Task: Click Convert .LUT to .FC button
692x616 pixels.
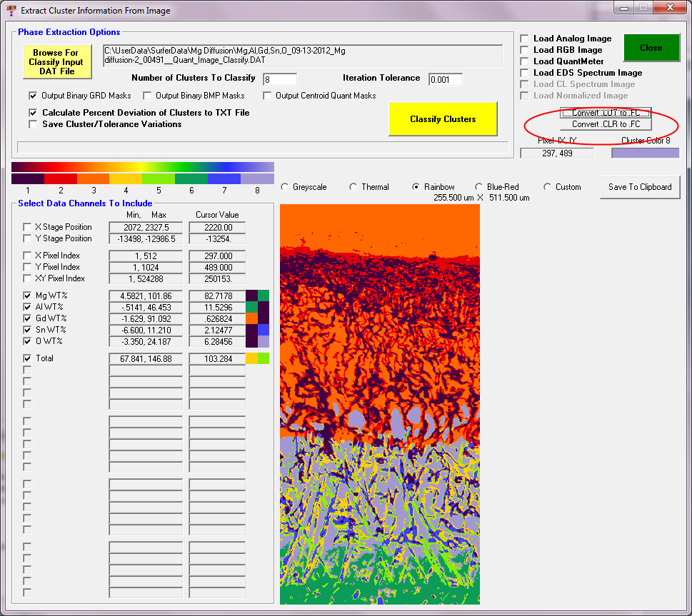Action: coord(606,113)
